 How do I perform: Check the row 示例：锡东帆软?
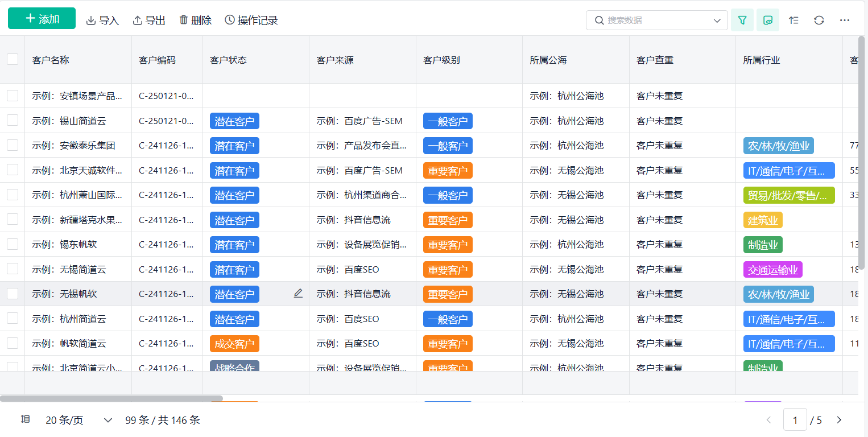coord(13,244)
